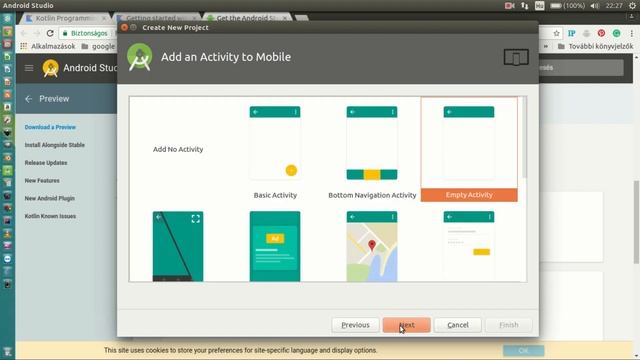Close the Create New Project dialog
640x360 pixels.
pyautogui.click(x=124, y=27)
